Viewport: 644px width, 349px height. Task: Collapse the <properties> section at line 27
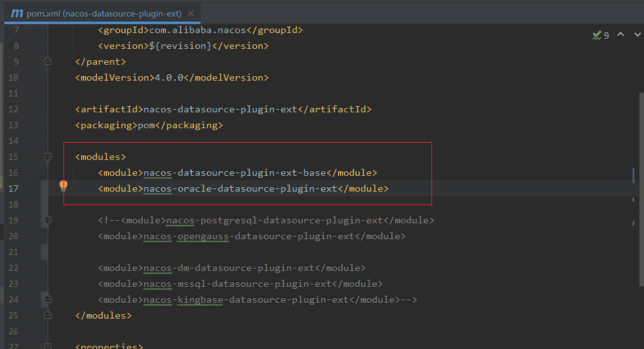48,346
